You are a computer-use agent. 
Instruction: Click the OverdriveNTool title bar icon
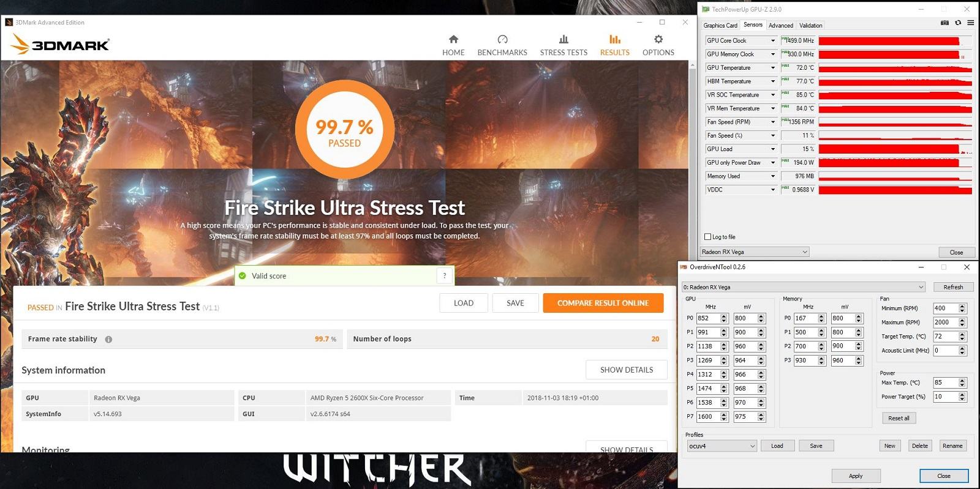click(x=684, y=267)
